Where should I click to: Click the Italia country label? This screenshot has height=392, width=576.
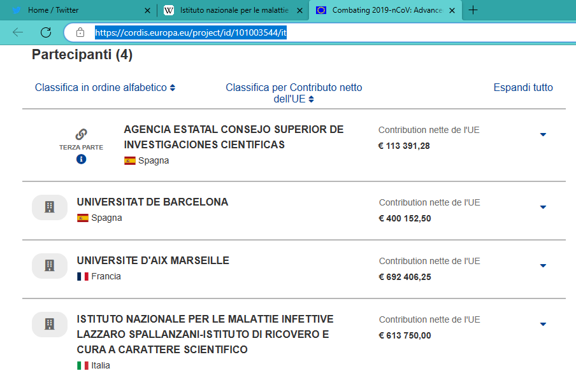pyautogui.click(x=101, y=365)
